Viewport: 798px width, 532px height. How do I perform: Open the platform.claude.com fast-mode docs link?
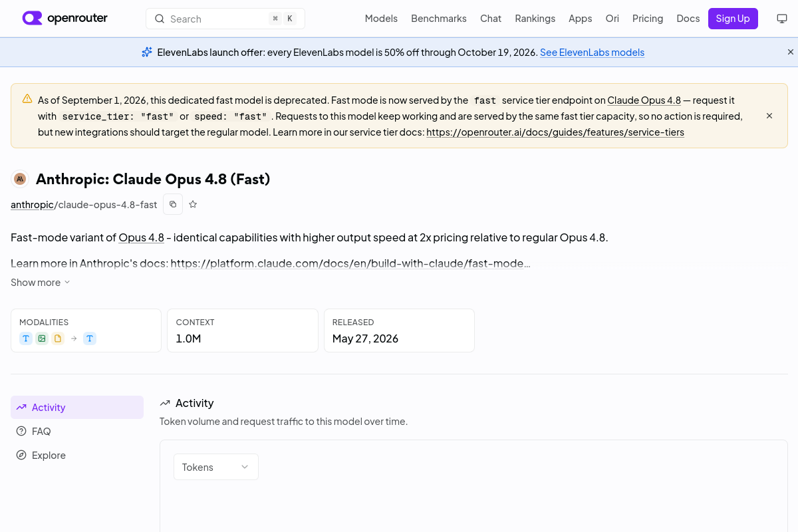pyautogui.click(x=350, y=263)
